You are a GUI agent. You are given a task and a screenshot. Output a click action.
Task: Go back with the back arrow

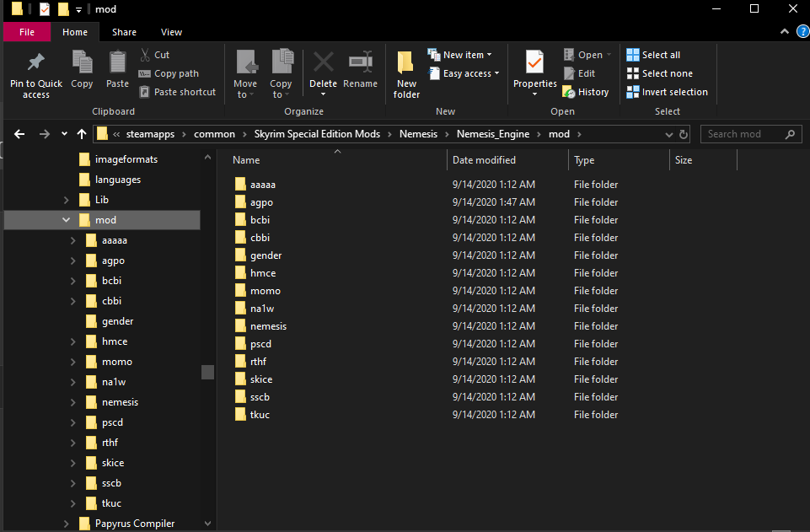[19, 134]
